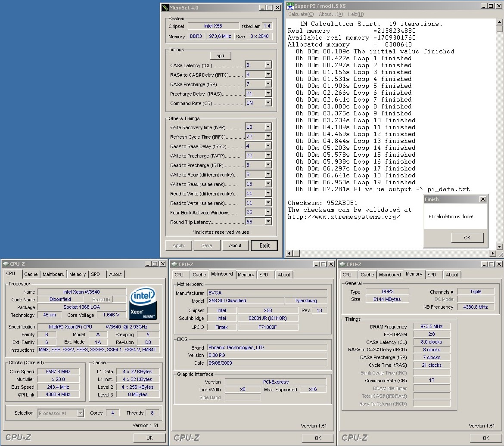The width and height of the screenshot is (504, 446).
Task: Click the mainboard model X58 SLI Classified
Action: 246,300
